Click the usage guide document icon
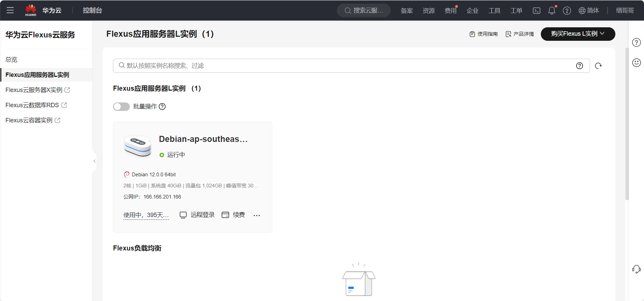 click(x=472, y=34)
